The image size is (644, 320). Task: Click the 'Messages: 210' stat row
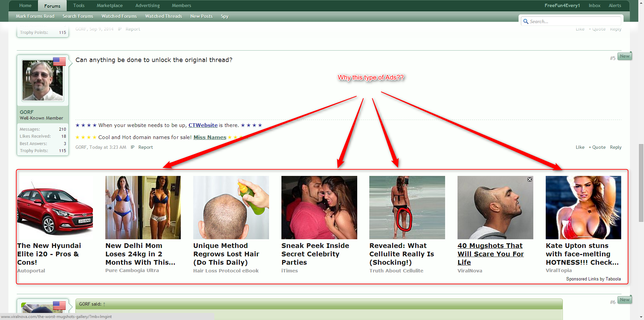click(x=43, y=129)
